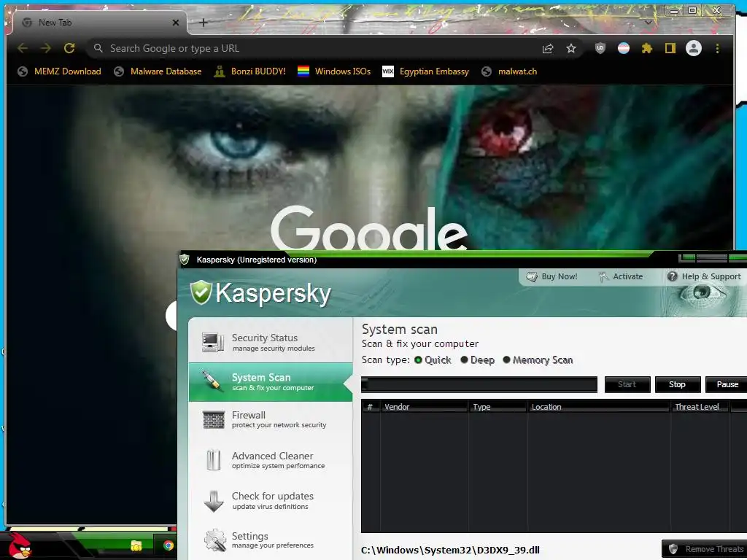Click the Security Status computer icon
The height and width of the screenshot is (560, 747).
(212, 342)
